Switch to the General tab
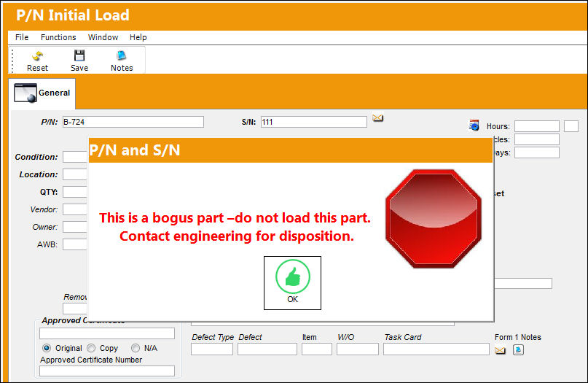 (42, 93)
